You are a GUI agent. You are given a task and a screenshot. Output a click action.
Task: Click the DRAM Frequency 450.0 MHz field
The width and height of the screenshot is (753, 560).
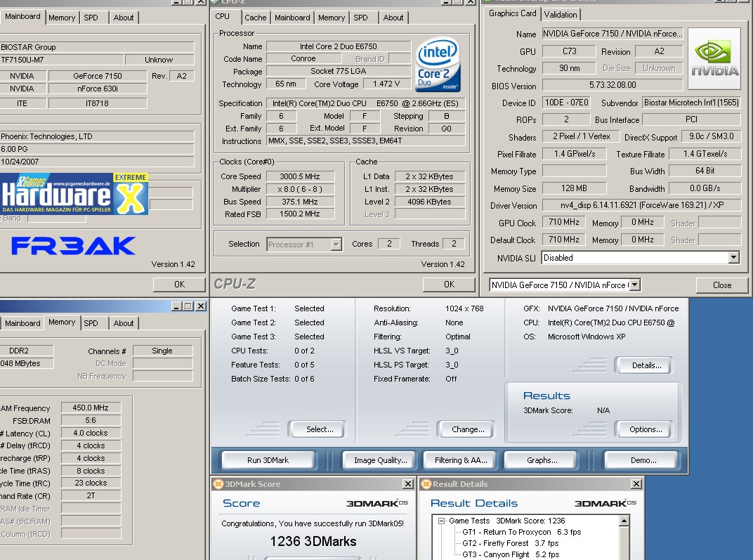click(x=91, y=408)
